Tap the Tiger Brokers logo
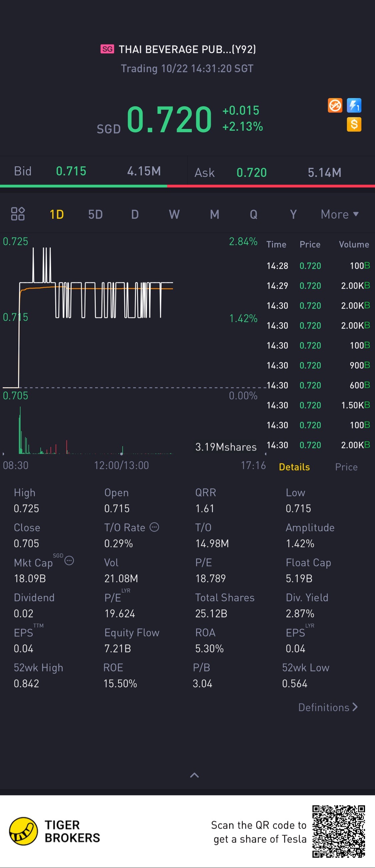 tap(55, 831)
